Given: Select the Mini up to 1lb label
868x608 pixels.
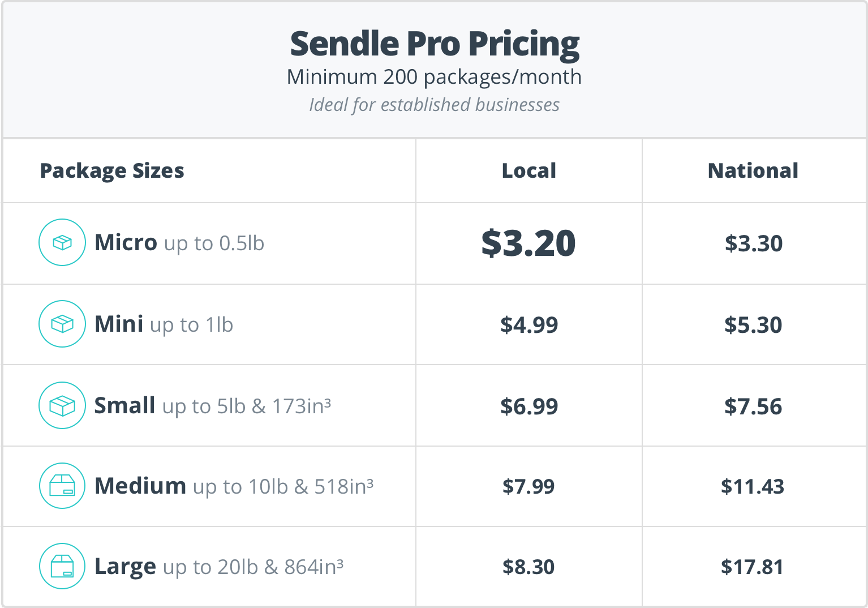Looking at the screenshot, I should coord(164,324).
